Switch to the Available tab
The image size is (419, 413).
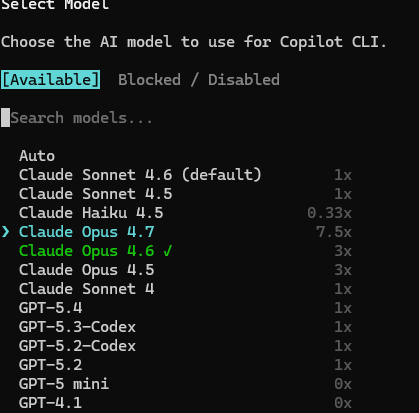point(50,80)
